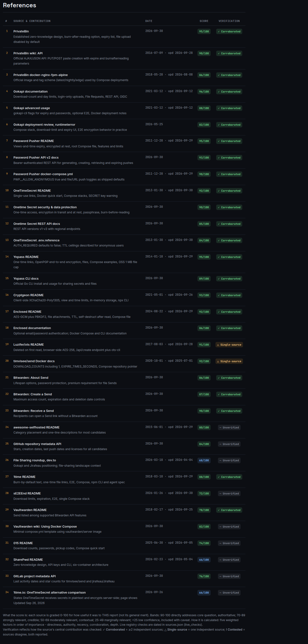Click the 80/100 score for awesome-selfhosted README
This screenshot has height=644, width=308.
pyautogui.click(x=204, y=427)
